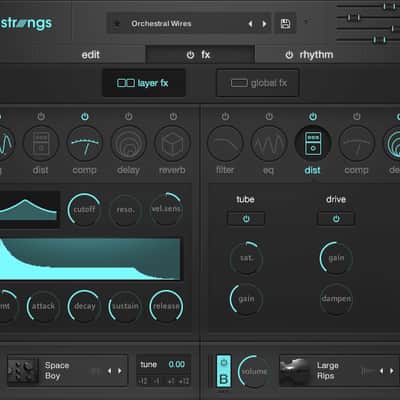Toggle power for left layer dist effect

click(41, 116)
